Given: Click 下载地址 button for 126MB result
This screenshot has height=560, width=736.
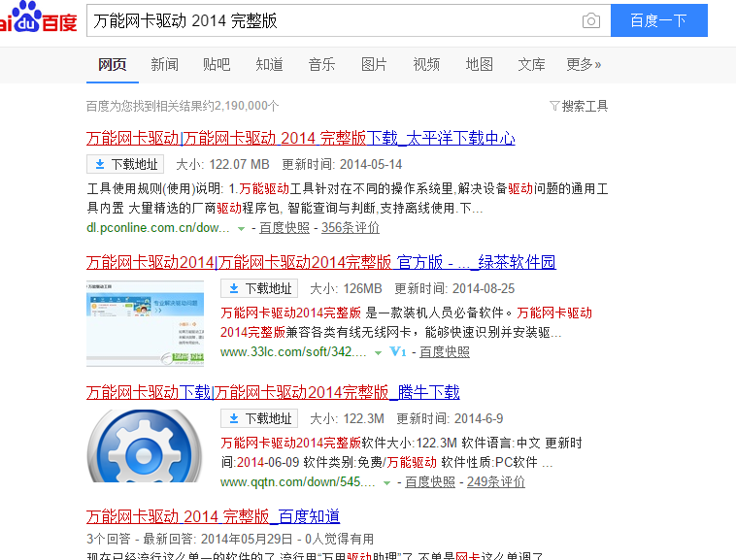Looking at the screenshot, I should tap(259, 288).
